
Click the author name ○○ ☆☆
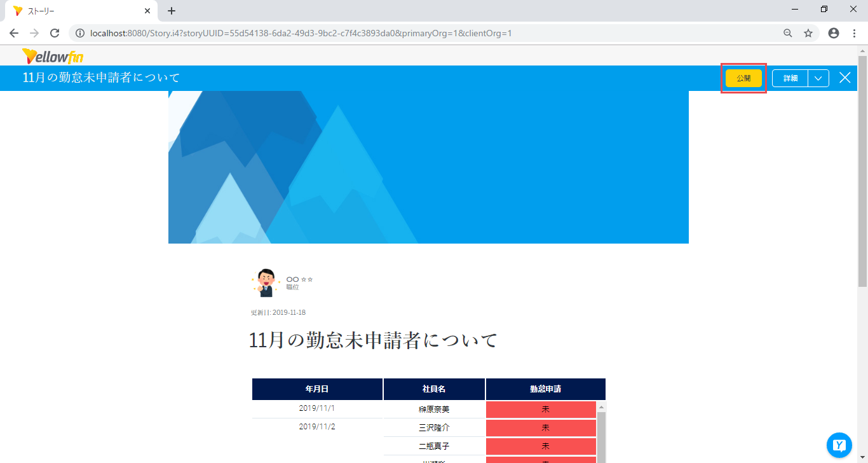click(x=299, y=279)
